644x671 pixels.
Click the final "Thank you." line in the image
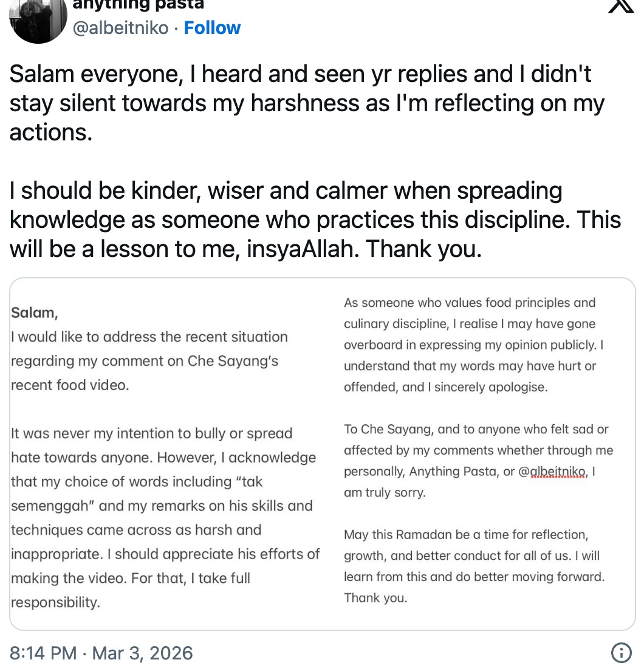tap(375, 598)
